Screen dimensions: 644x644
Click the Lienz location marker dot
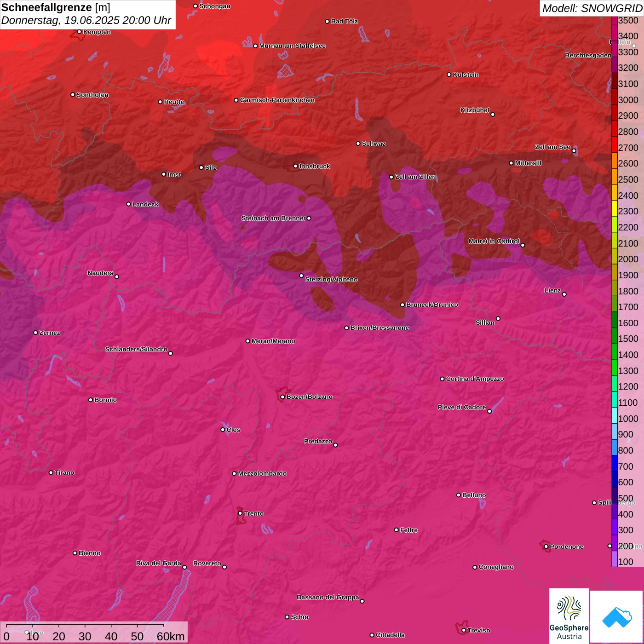[x=564, y=294]
